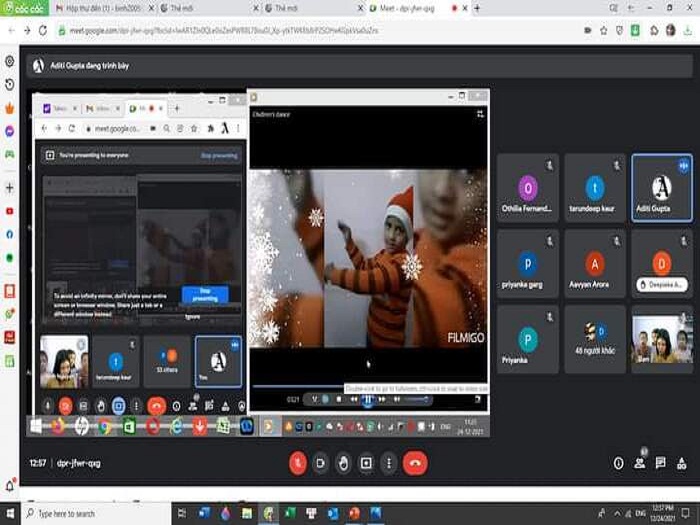Add a sidebar shortcut with the plus icon
The height and width of the screenshot is (525, 700).
click(x=9, y=188)
